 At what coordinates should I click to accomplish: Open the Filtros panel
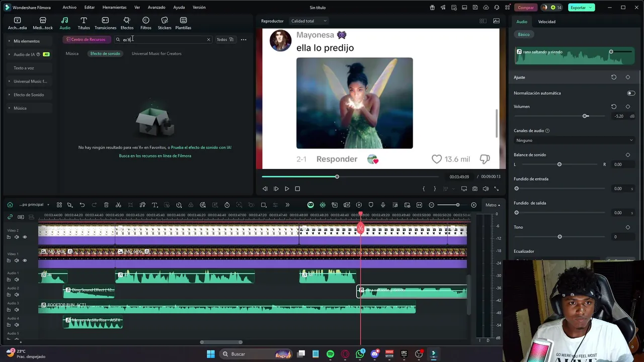coord(146,23)
